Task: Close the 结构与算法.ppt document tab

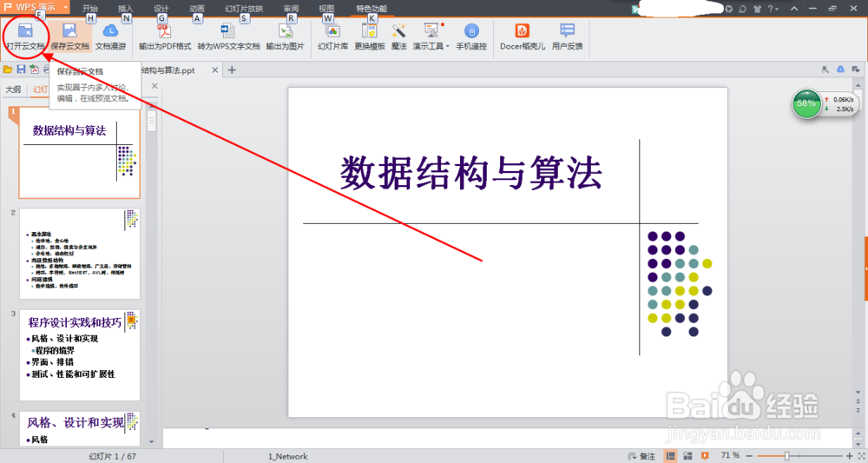Action: (x=215, y=69)
